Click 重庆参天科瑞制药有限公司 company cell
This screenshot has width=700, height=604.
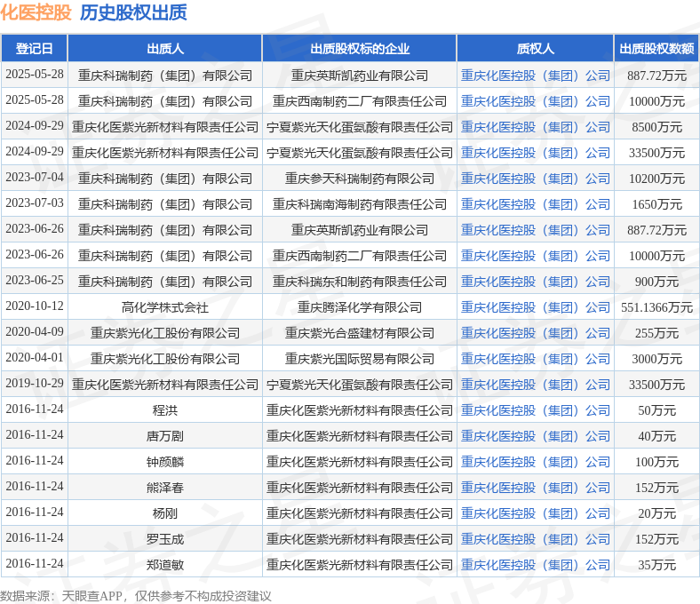click(359, 179)
